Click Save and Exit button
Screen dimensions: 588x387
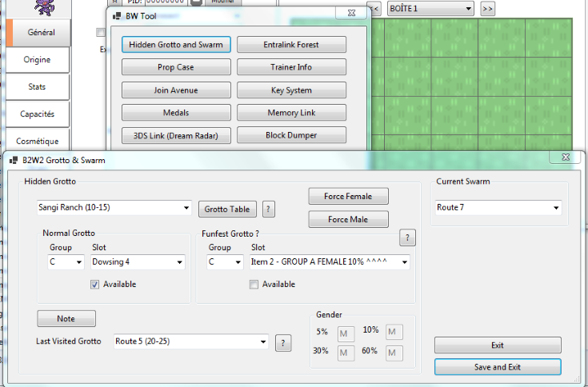498,367
